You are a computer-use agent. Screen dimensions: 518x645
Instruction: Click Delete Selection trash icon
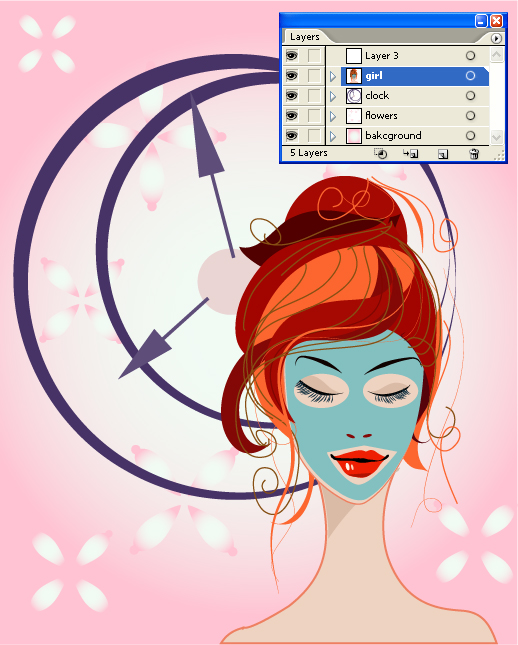point(474,154)
